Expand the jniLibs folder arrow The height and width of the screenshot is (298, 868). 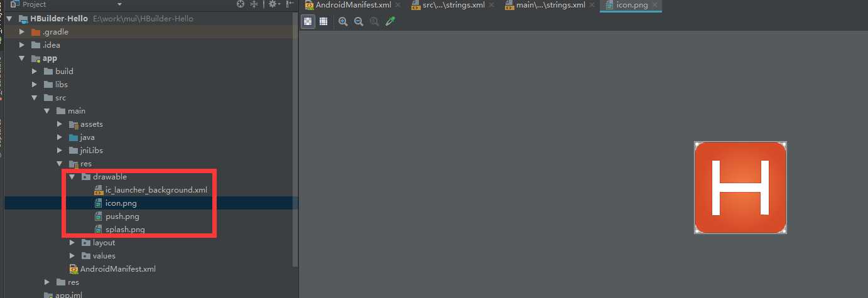pyautogui.click(x=60, y=151)
